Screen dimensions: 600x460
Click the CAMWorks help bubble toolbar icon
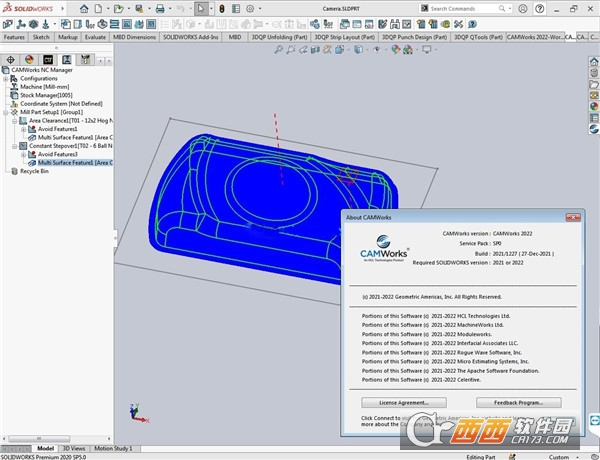pyautogui.click(x=472, y=24)
